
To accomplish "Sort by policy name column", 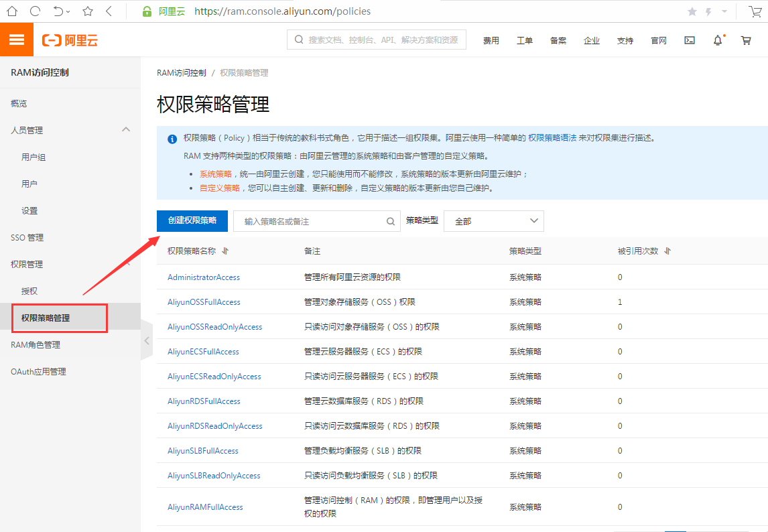I will (x=225, y=251).
